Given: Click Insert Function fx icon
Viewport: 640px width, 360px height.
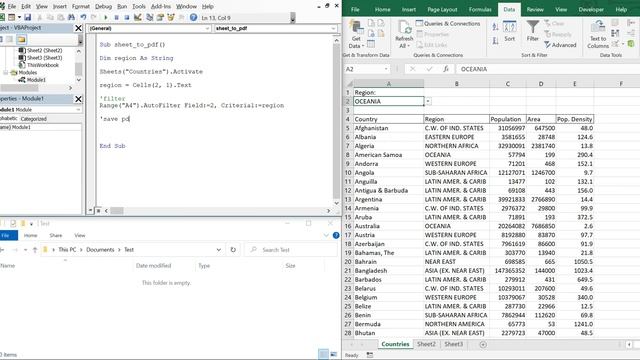Looking at the screenshot, I should [x=446, y=69].
